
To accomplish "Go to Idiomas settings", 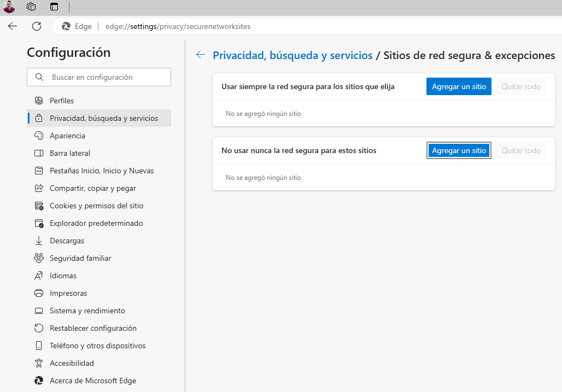I will [63, 276].
